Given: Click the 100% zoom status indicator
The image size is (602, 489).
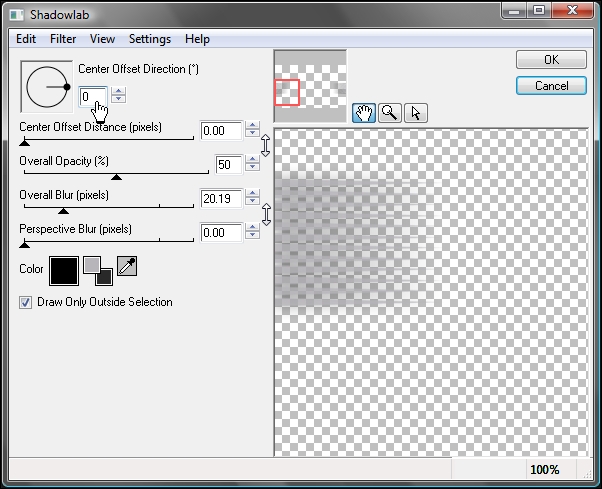Looking at the screenshot, I should pyautogui.click(x=544, y=469).
